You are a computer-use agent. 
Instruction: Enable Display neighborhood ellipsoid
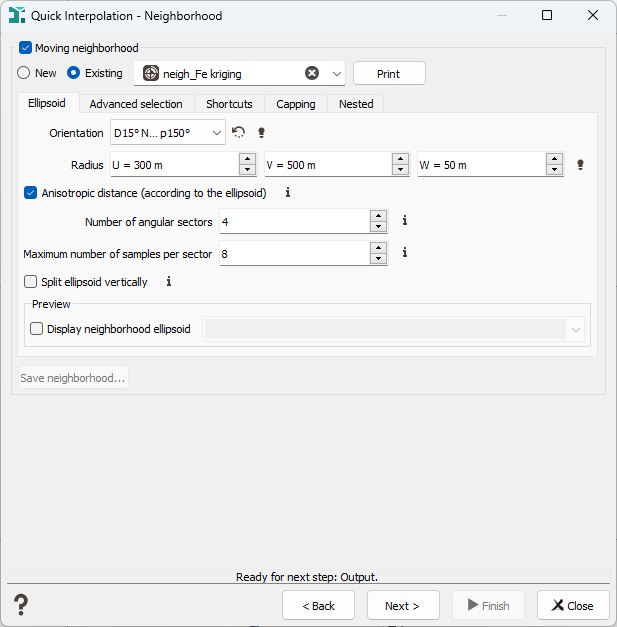[36, 329]
